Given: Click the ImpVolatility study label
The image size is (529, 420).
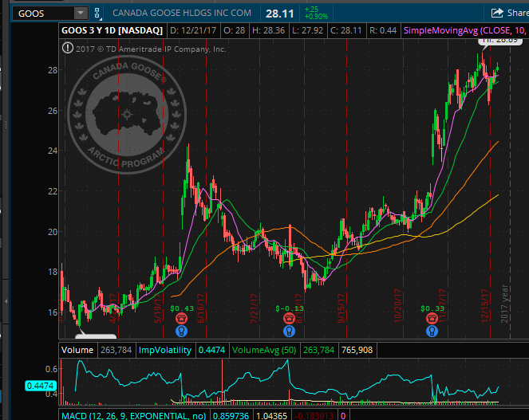Looking at the screenshot, I should tap(165, 350).
